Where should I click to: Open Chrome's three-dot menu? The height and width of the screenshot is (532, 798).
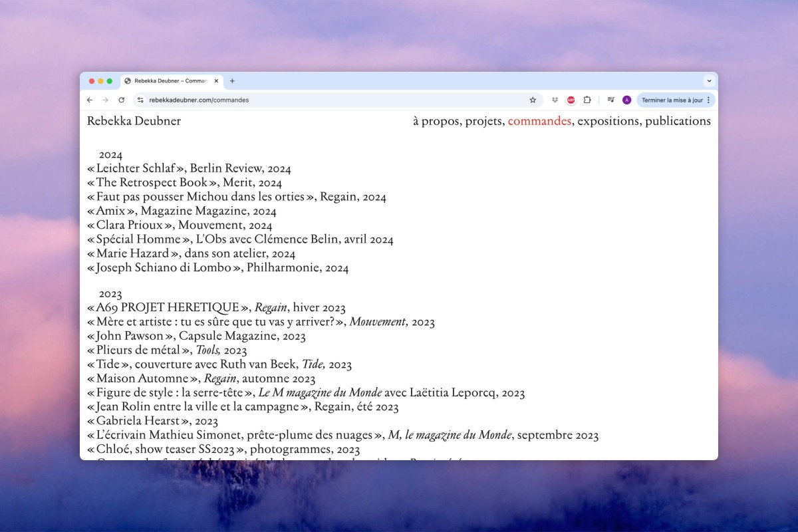[x=708, y=100]
